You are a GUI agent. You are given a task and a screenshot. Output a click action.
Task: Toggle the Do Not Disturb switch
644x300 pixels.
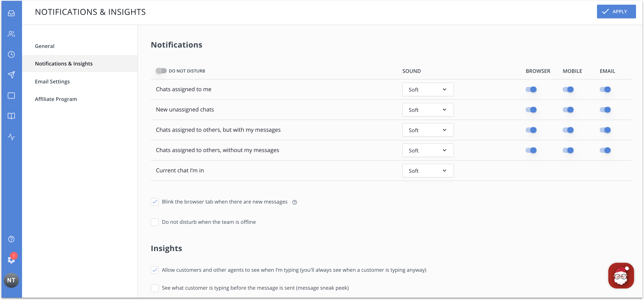tap(161, 71)
